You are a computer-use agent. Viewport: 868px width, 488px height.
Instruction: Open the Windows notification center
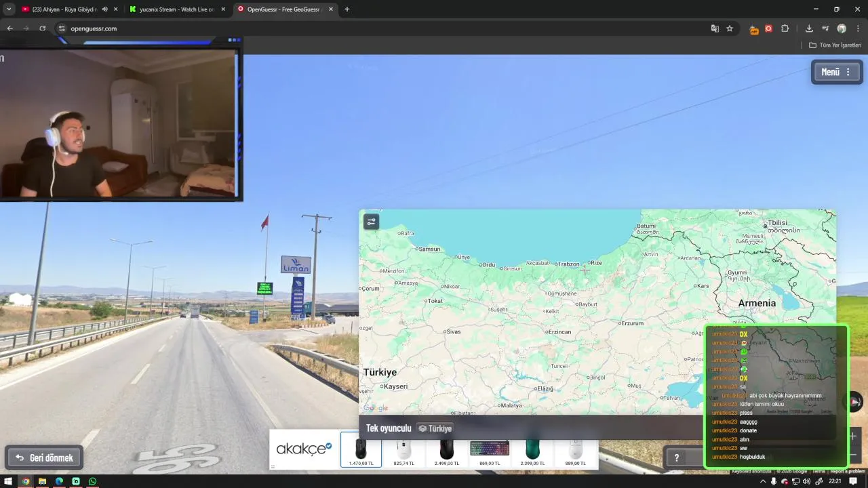(853, 481)
